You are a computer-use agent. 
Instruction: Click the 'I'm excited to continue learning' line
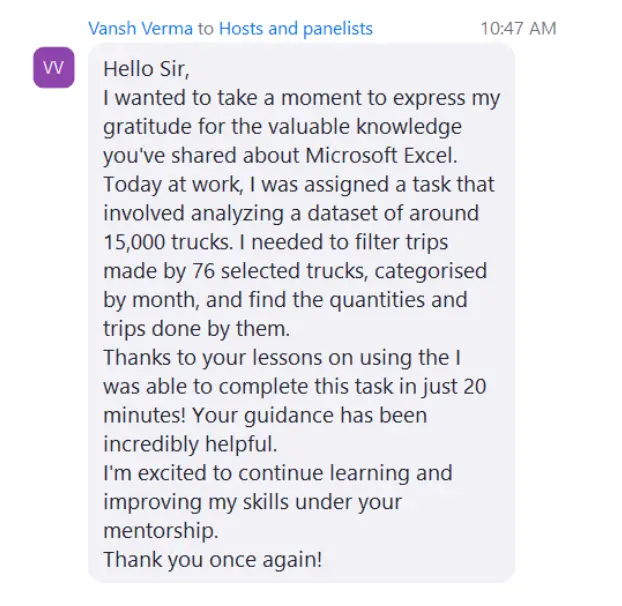[x=278, y=474]
